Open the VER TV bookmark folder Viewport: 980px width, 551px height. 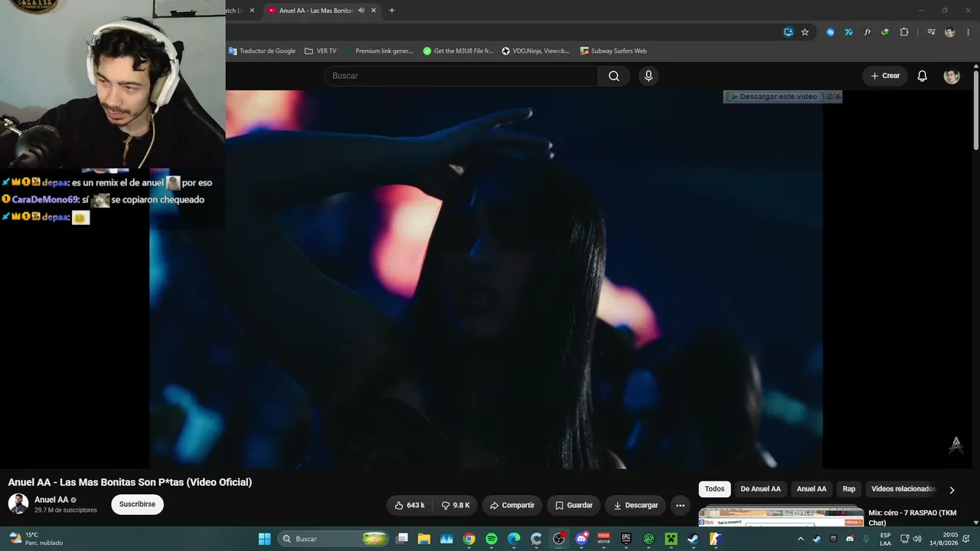tap(321, 51)
